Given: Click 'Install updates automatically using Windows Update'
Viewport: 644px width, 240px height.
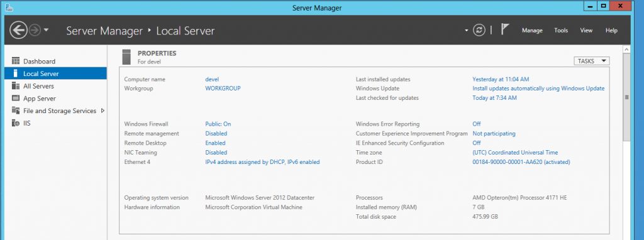Looking at the screenshot, I should 538,88.
